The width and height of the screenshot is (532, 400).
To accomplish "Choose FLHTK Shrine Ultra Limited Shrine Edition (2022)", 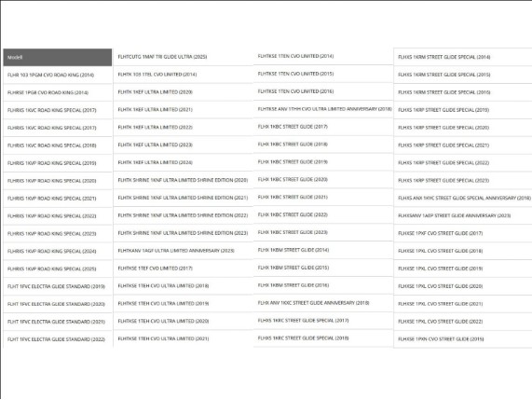I will click(x=183, y=216).
